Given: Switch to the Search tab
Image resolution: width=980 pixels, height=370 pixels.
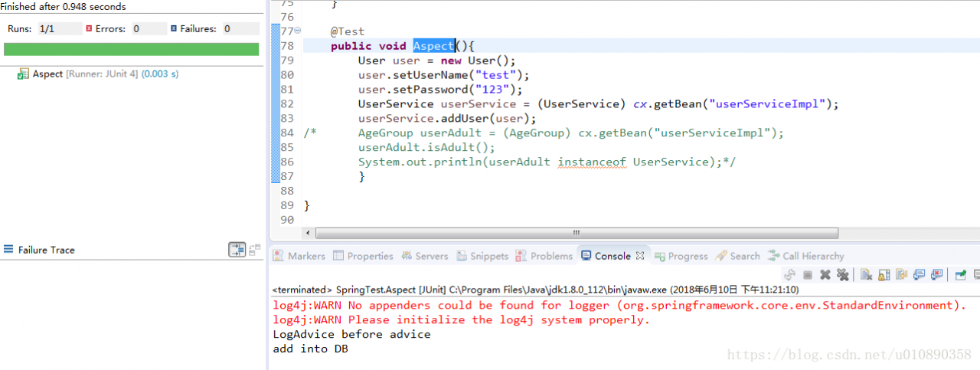Looking at the screenshot, I should [x=738, y=256].
